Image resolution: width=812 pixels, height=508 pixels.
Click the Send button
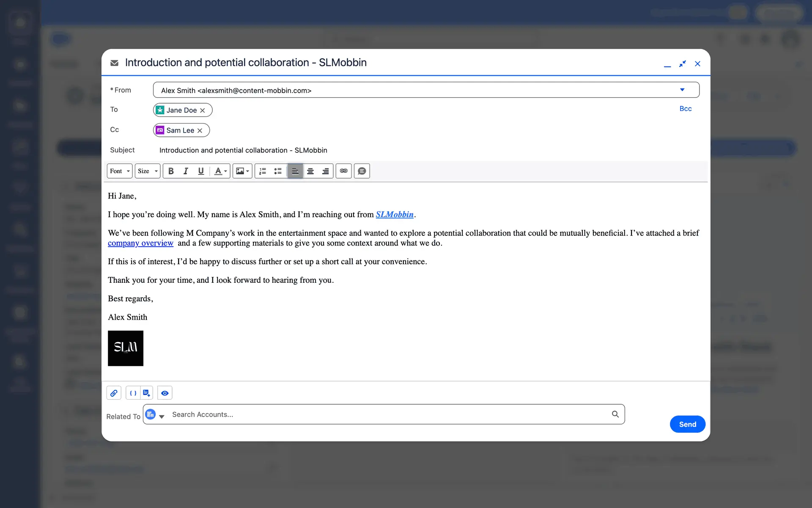pos(687,424)
